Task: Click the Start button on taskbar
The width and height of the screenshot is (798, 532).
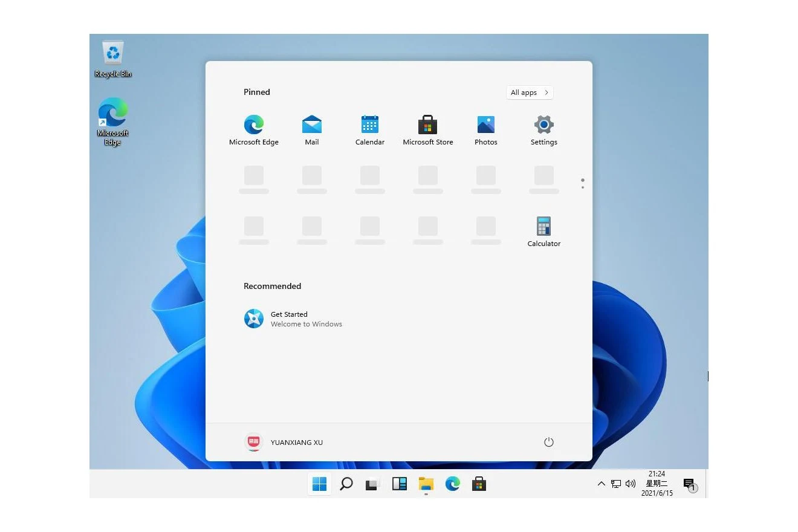Action: tap(319, 484)
